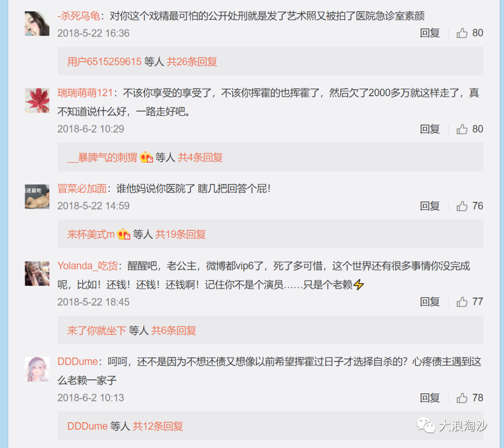Like the comment by Yolanda_吃货
Viewport: 504px width, 448px height.
[x=462, y=302]
